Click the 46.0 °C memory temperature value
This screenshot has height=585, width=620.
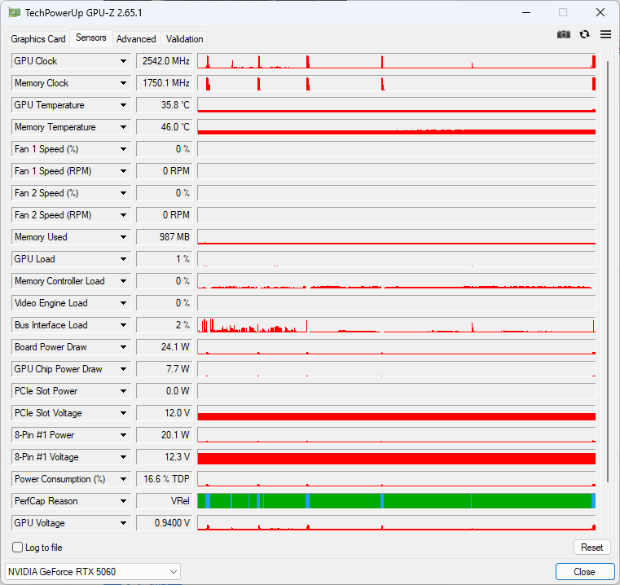pos(164,127)
